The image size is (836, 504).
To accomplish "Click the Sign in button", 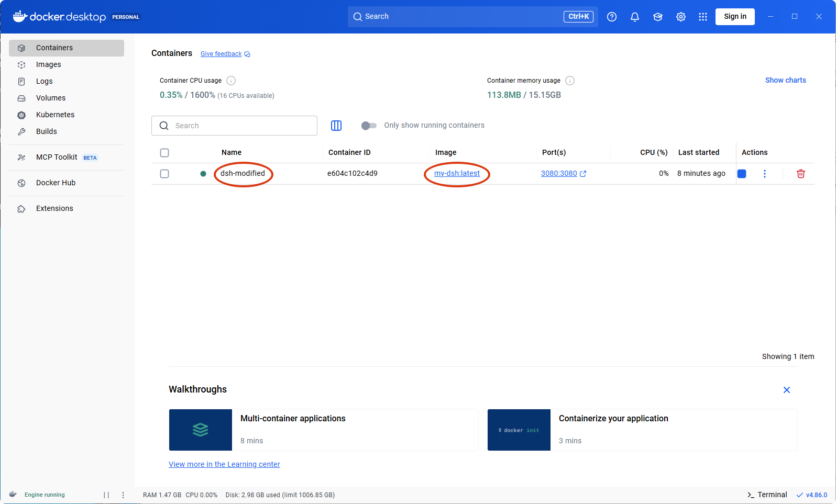I will click(735, 17).
